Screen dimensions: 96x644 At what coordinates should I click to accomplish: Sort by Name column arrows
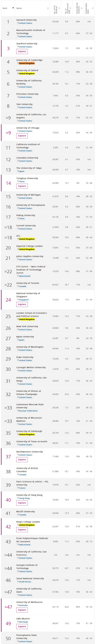(48, 8)
